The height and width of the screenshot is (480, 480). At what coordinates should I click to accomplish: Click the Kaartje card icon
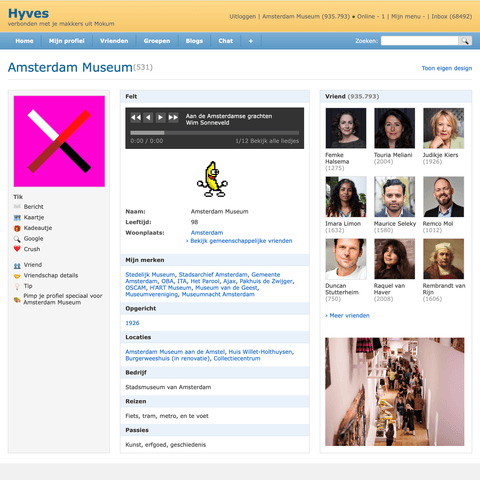(x=17, y=217)
